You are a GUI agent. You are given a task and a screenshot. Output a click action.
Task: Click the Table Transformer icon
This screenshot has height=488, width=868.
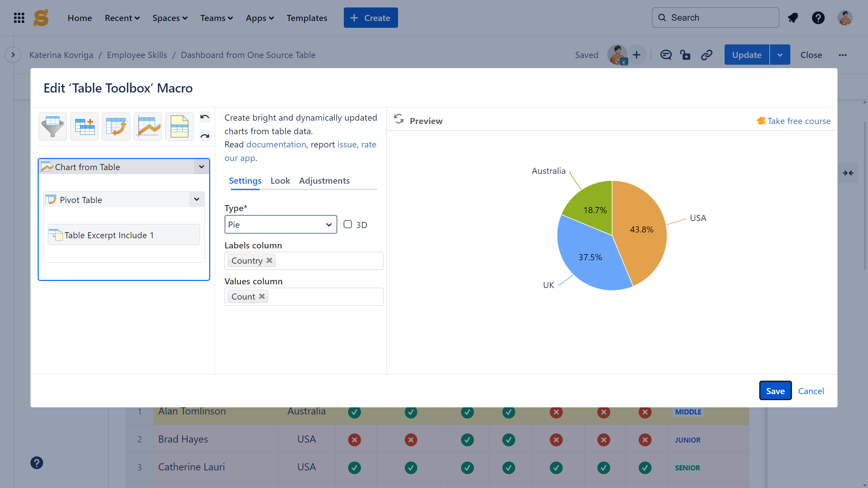(84, 126)
